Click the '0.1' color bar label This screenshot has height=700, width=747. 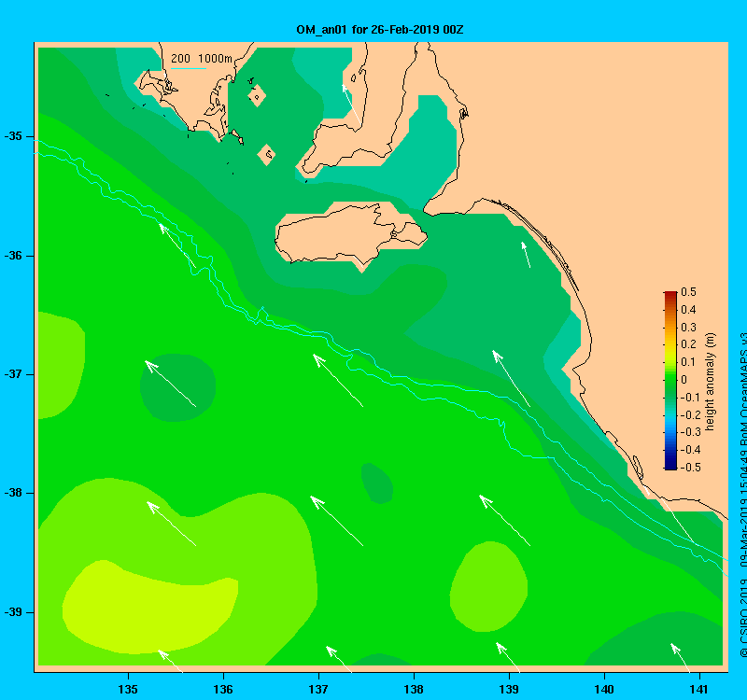pyautogui.click(x=688, y=362)
